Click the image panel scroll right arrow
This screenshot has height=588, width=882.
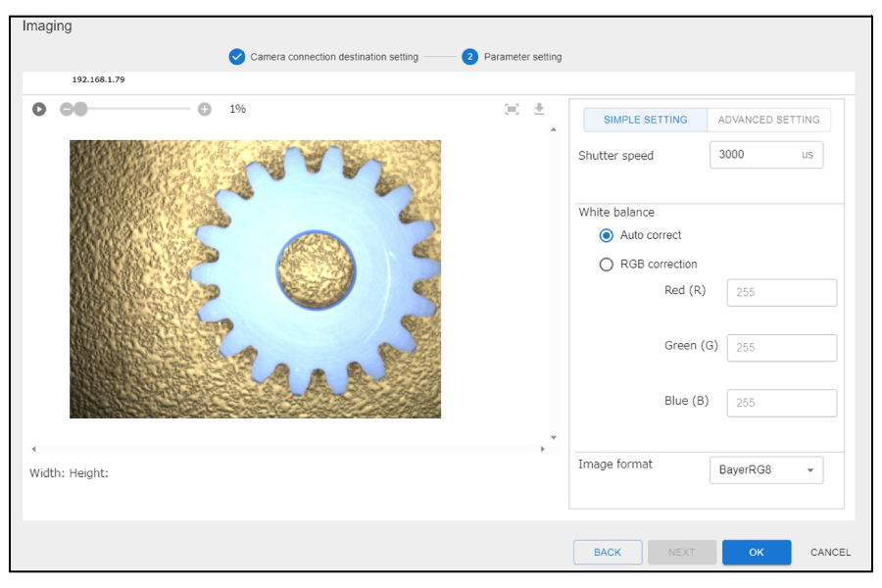(543, 449)
